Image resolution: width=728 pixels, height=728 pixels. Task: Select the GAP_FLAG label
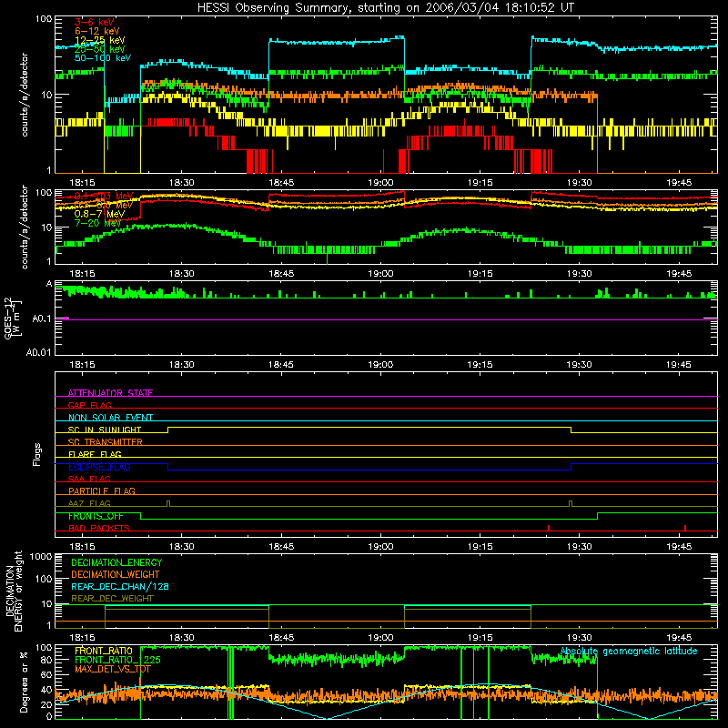[89, 405]
